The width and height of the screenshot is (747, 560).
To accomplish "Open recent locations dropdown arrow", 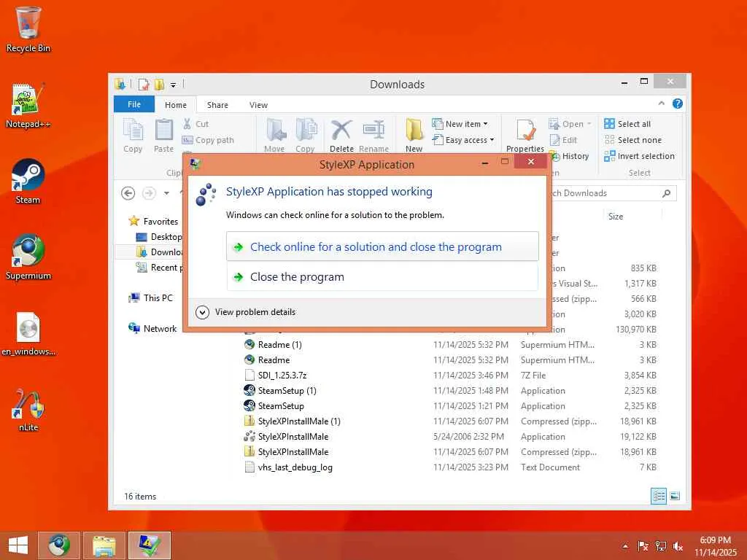I will (166, 192).
